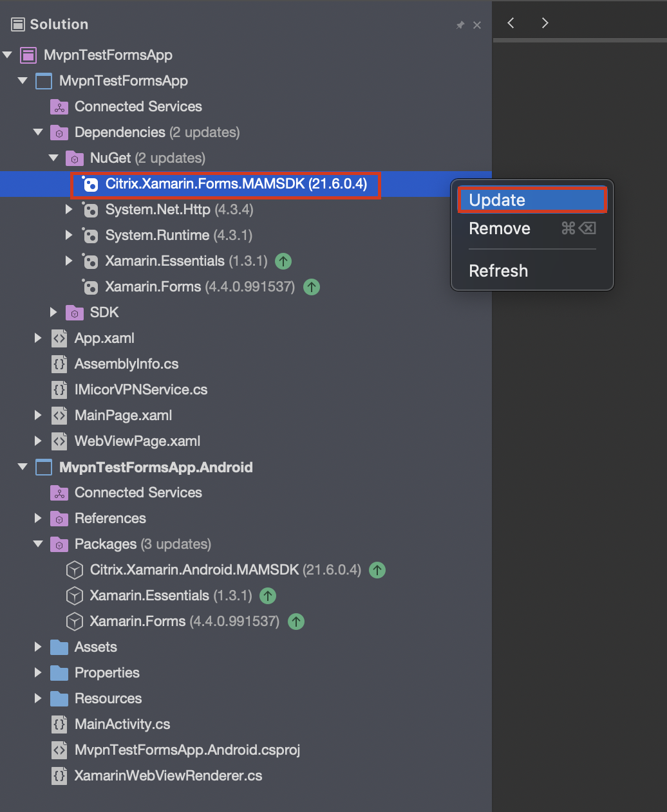Click the navigate forward arrow
The height and width of the screenshot is (812, 667).
click(x=545, y=23)
